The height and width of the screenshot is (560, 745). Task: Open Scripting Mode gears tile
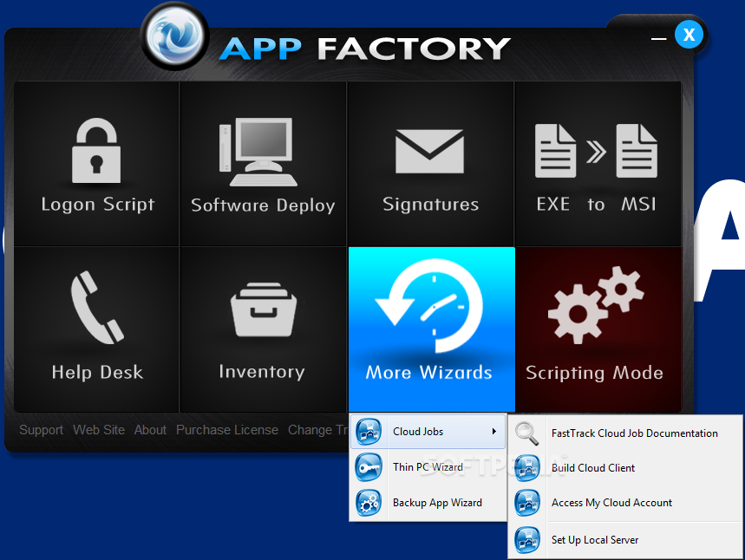[x=598, y=329]
